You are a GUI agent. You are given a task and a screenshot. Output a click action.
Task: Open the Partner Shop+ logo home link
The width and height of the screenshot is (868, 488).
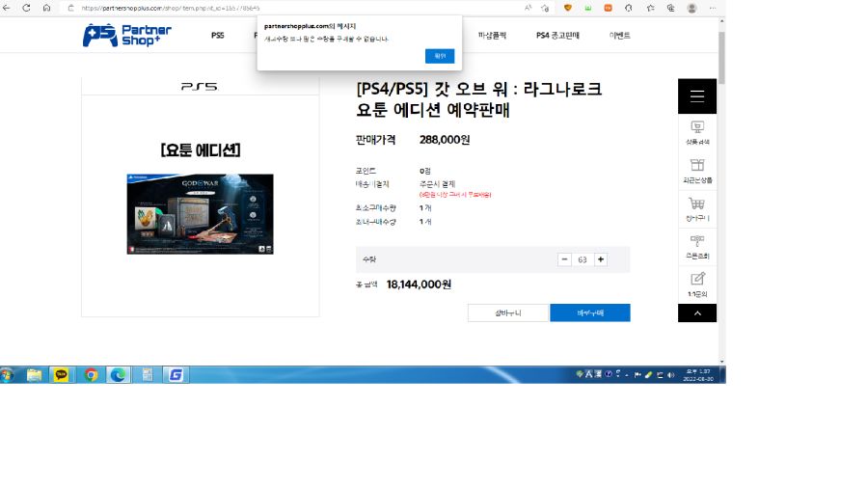click(126, 35)
